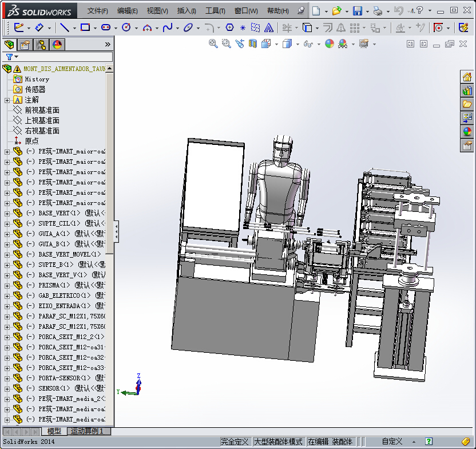
Task: Open the DisplayManager tab icon
Action: coord(57,45)
